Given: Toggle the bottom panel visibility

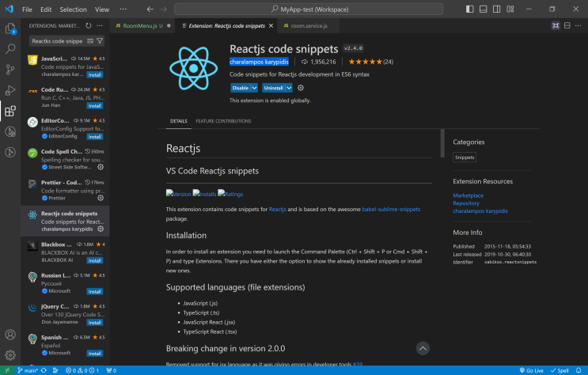Looking at the screenshot, I should click(483, 9).
